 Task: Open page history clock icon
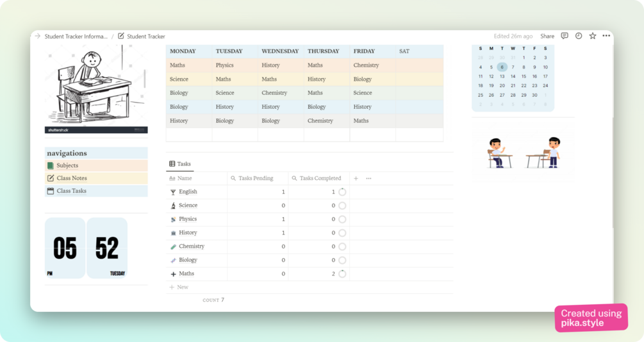click(578, 36)
